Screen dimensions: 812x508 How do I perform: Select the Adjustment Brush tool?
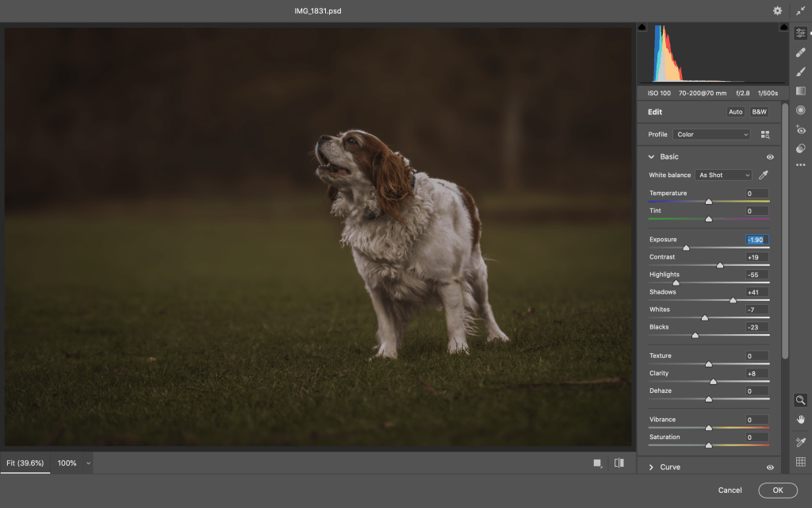[x=801, y=71]
